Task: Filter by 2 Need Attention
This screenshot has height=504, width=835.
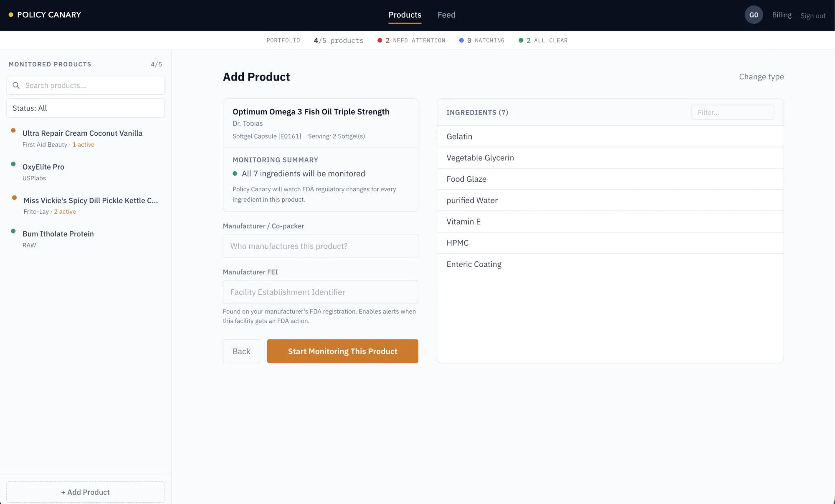Action: point(411,41)
